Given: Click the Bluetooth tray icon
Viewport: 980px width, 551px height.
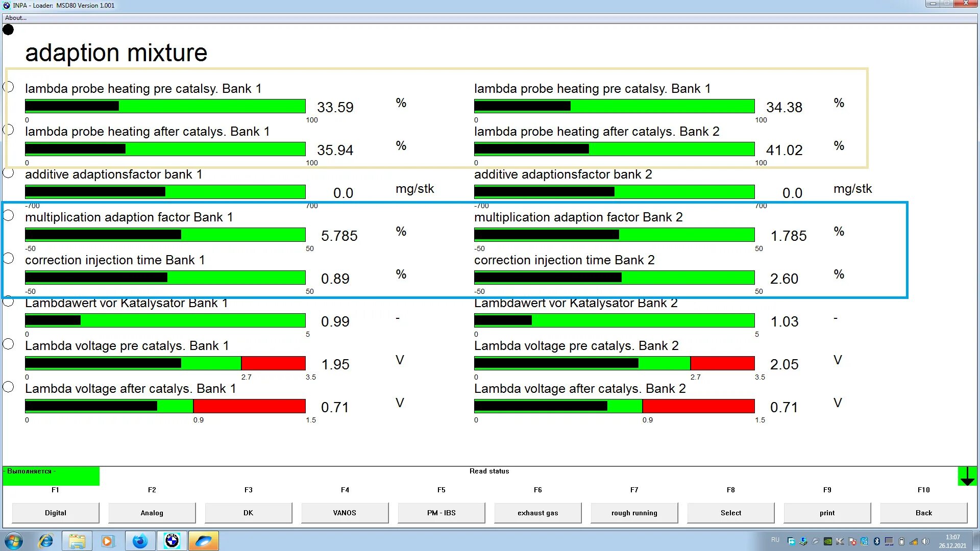Looking at the screenshot, I should click(x=876, y=541).
